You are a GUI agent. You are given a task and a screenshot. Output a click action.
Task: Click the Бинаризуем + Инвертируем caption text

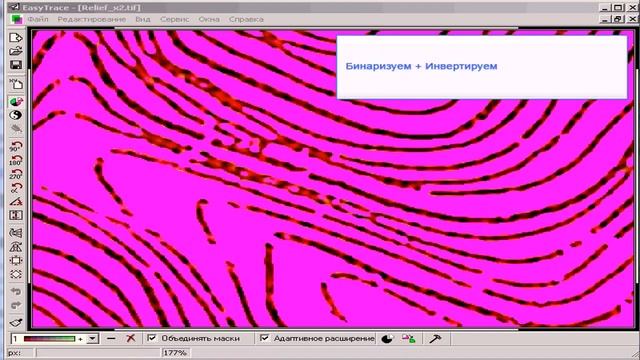coord(421,66)
